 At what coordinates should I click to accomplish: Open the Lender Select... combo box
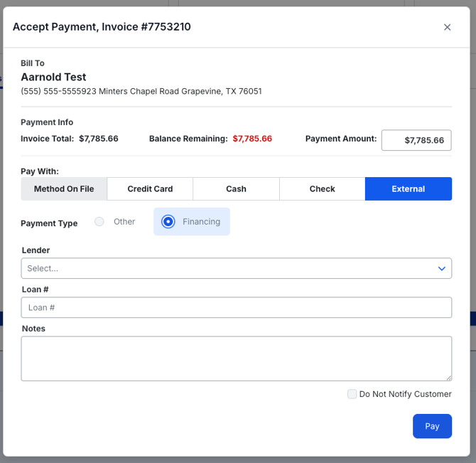tap(227, 268)
